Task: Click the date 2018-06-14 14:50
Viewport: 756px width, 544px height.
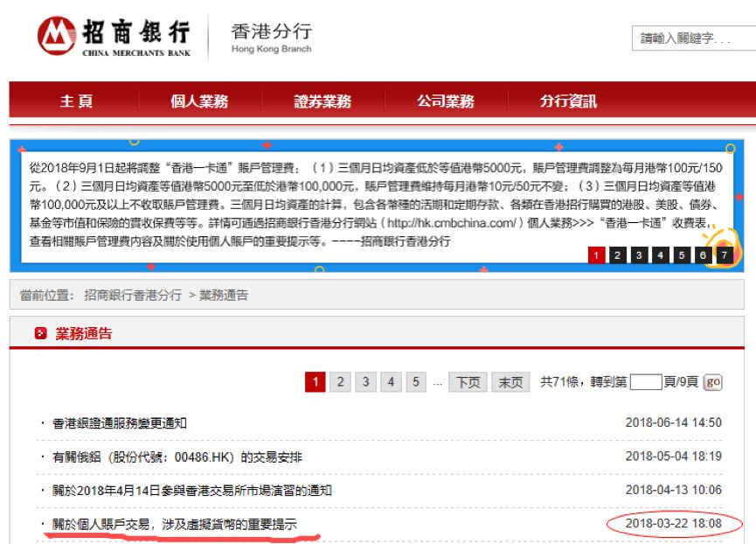Action: (x=674, y=422)
